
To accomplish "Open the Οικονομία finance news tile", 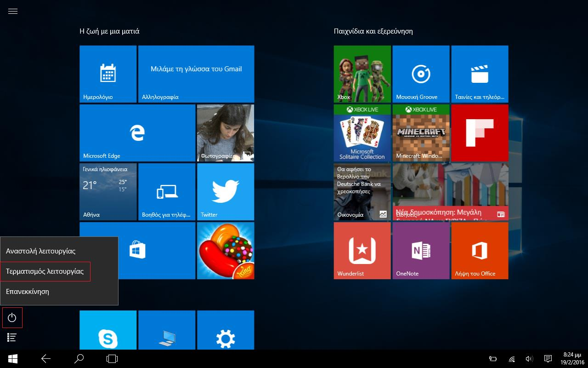I will [x=362, y=192].
